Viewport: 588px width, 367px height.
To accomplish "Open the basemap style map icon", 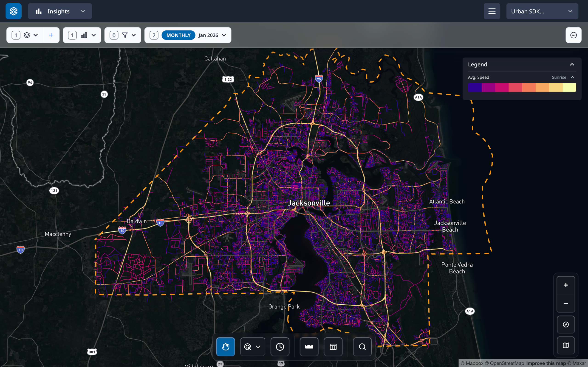I will coord(566,345).
